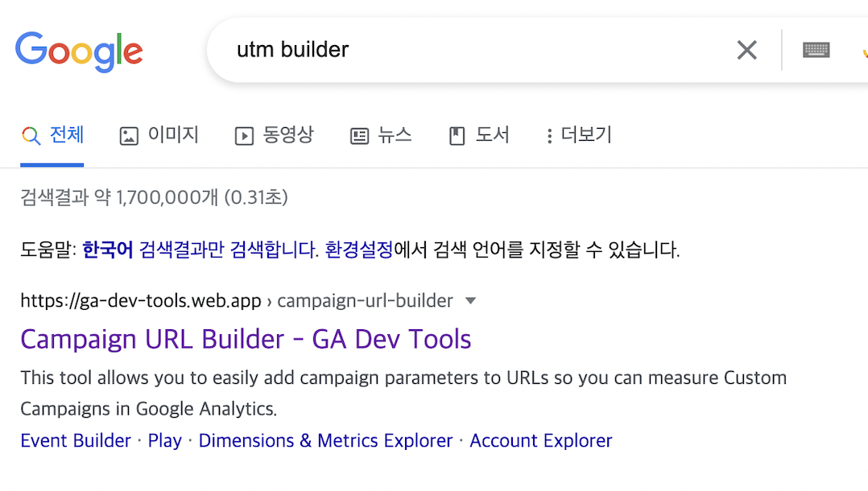Image resolution: width=868 pixels, height=491 pixels.
Task: Expand the dropdown arrow beside campaign-url-builder
Action: point(470,301)
